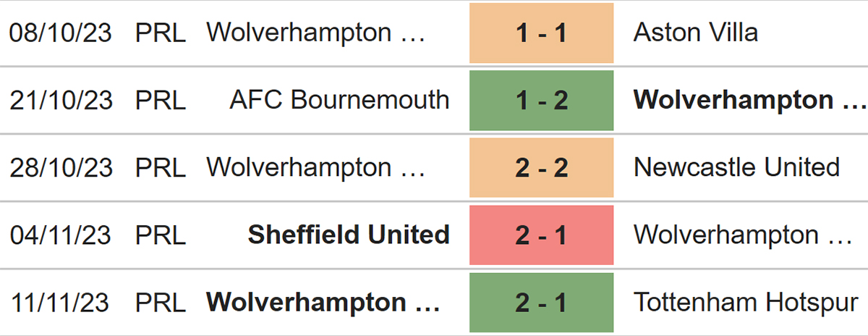This screenshot has width=868, height=336.
Task: Select the 21/10/23 match date
Action: pos(61,100)
